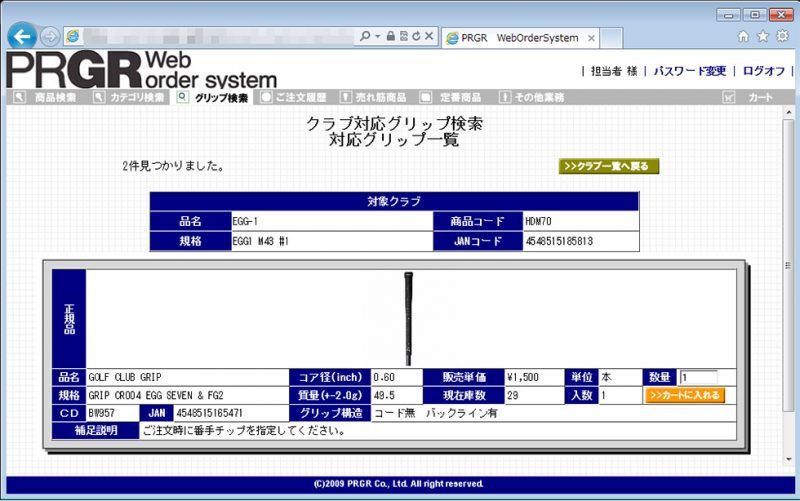Click the shopping cart icon
800x501 pixels.
729,97
